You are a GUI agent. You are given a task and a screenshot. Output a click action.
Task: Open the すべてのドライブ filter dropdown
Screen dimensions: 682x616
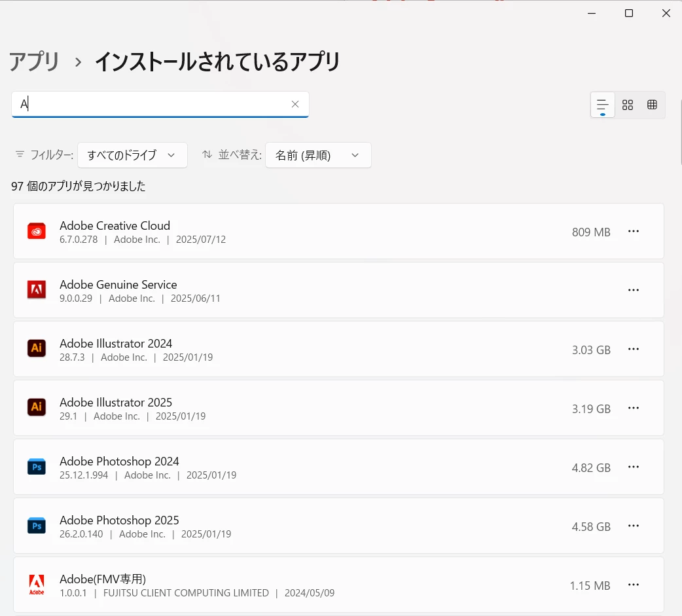[x=132, y=155]
